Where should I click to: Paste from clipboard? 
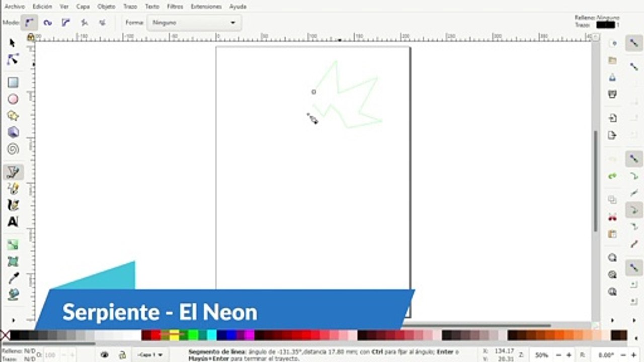(612, 234)
